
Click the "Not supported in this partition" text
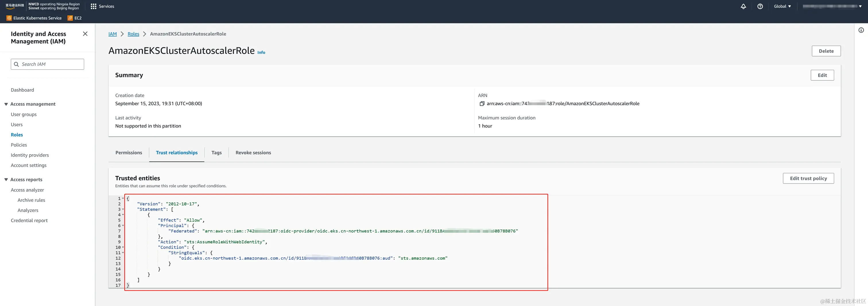point(148,126)
